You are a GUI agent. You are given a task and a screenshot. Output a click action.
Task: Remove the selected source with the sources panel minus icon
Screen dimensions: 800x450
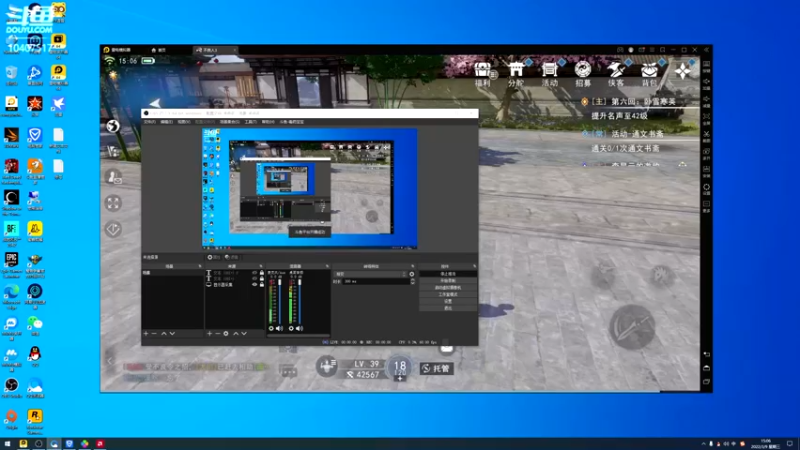coord(218,333)
